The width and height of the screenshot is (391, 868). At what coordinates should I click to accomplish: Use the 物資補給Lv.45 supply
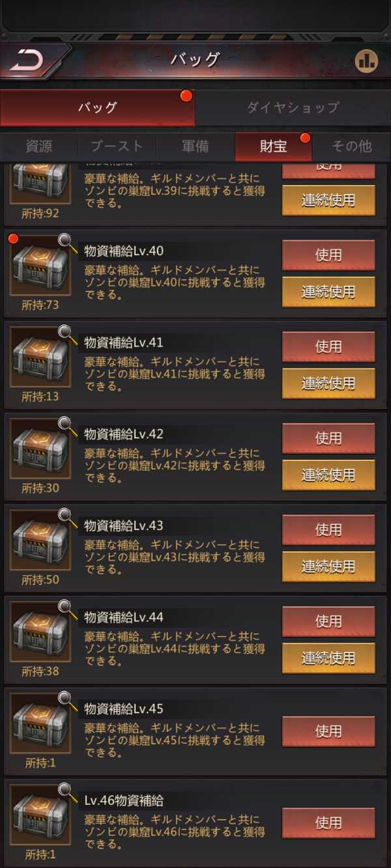click(x=328, y=731)
